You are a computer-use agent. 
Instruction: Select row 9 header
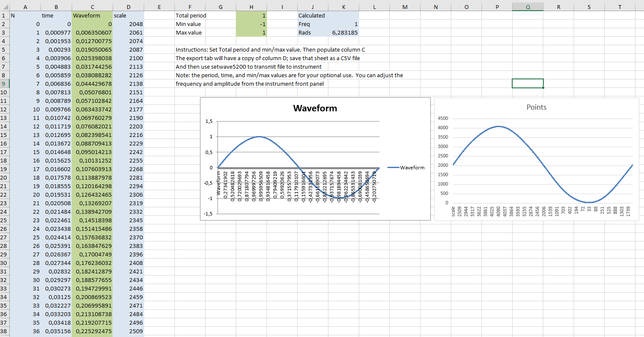point(4,84)
